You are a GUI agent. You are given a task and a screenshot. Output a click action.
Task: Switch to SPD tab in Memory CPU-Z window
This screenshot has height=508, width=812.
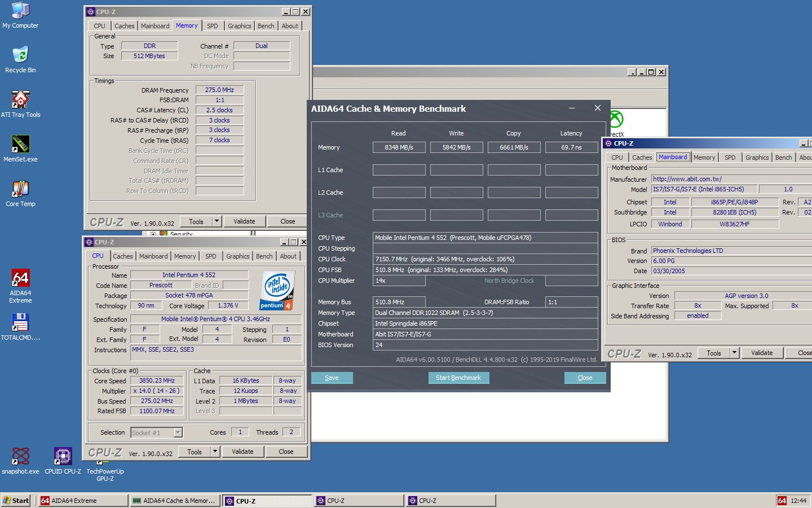pos(212,26)
